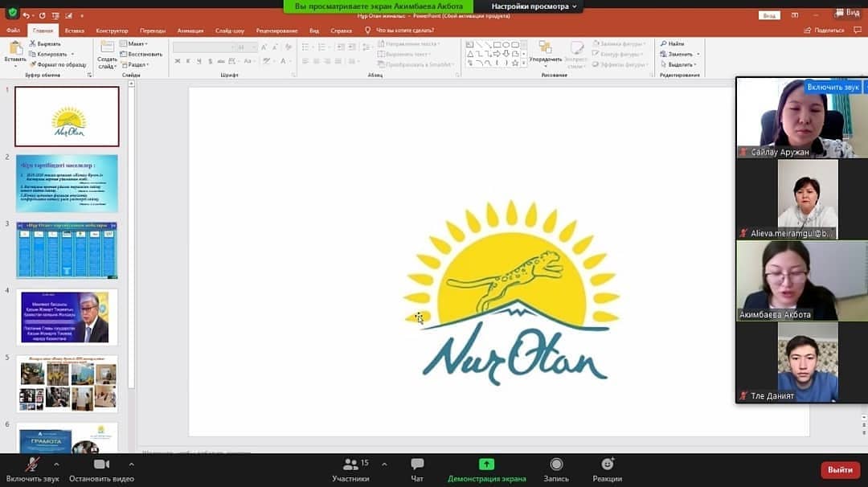868x487 pixels.
Task: Open Настройки просмотра view options dropdown
Action: [534, 6]
